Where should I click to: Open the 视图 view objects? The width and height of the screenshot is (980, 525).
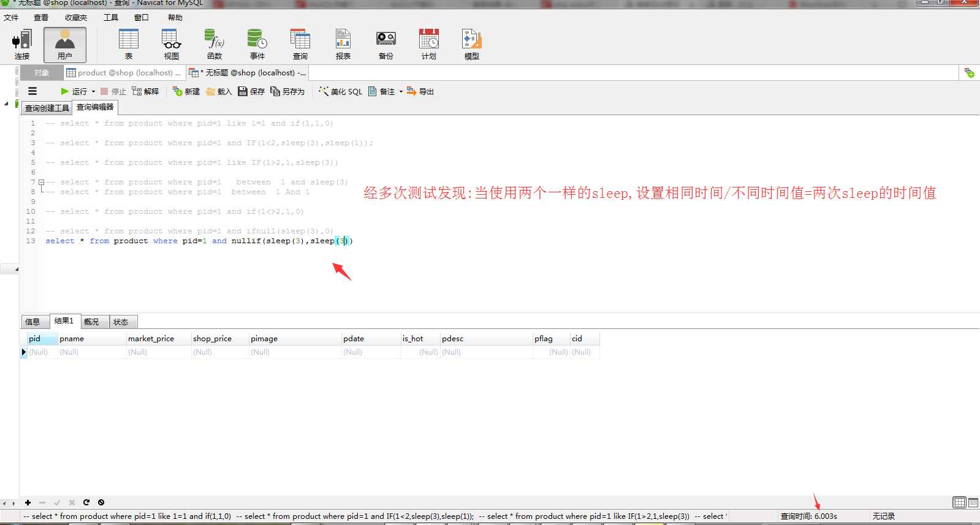tap(172, 45)
